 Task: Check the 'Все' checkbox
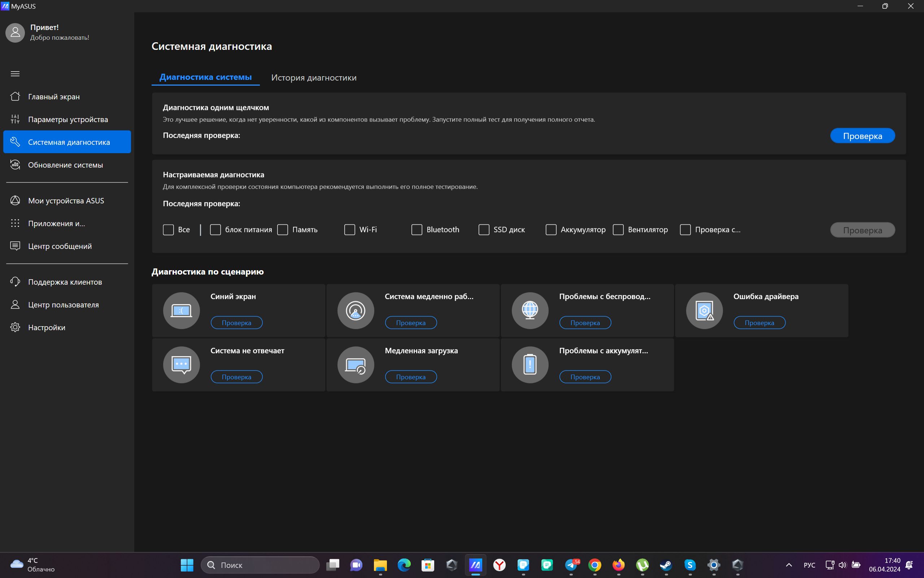click(x=169, y=230)
